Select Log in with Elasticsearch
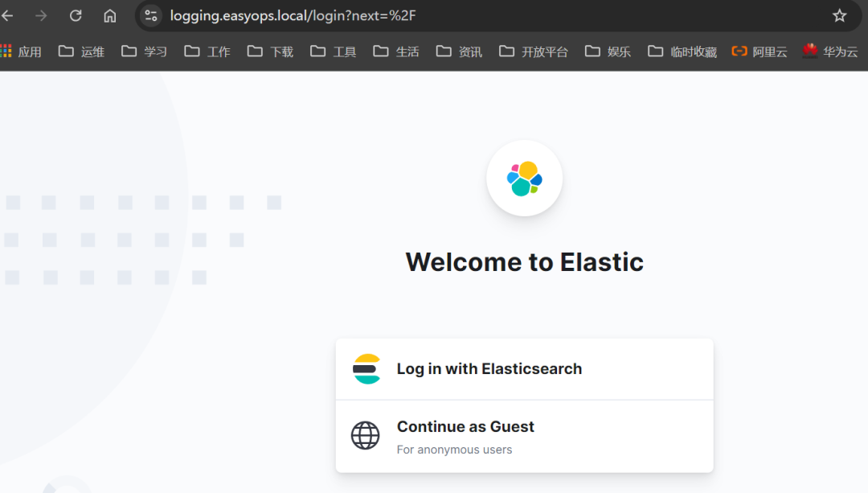 click(x=524, y=369)
